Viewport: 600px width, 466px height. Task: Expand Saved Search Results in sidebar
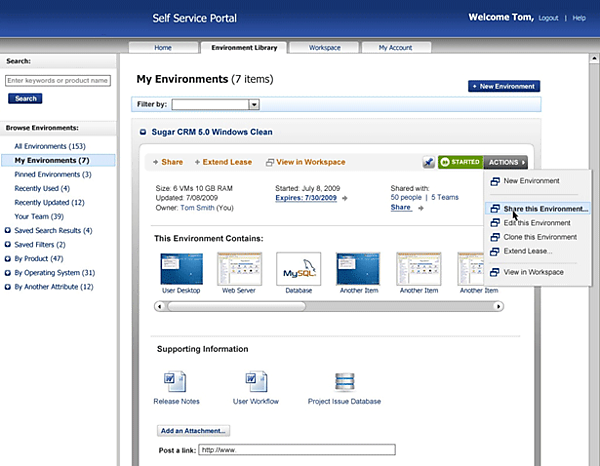pos(8,231)
